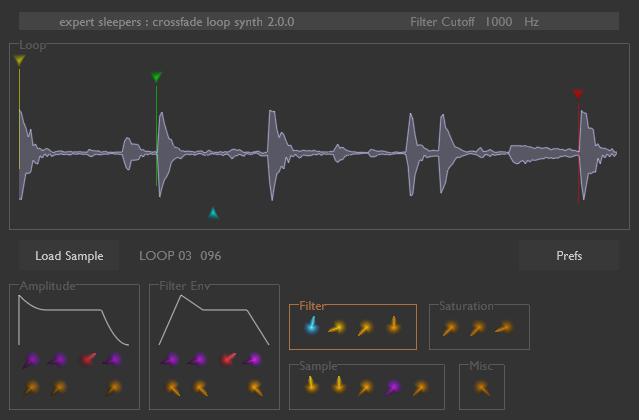Click the Filter Cutoff 1000 Hz readout
This screenshot has width=639, height=420.
tap(474, 22)
